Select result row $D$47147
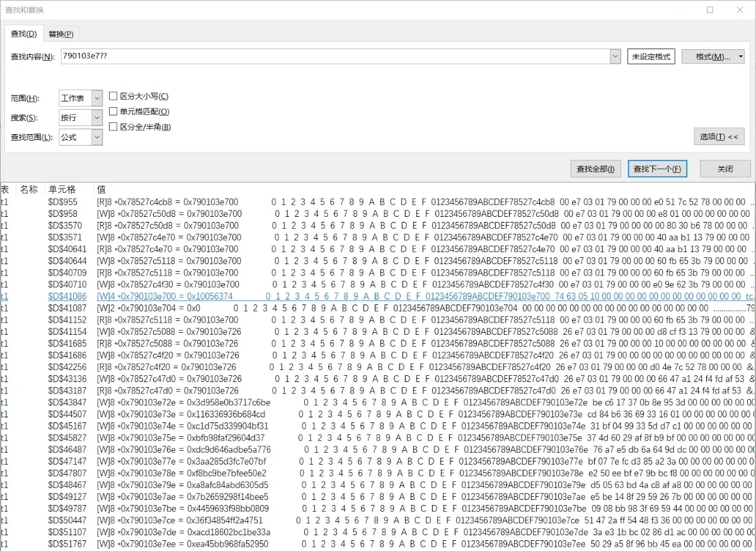756x551 pixels. click(x=377, y=461)
